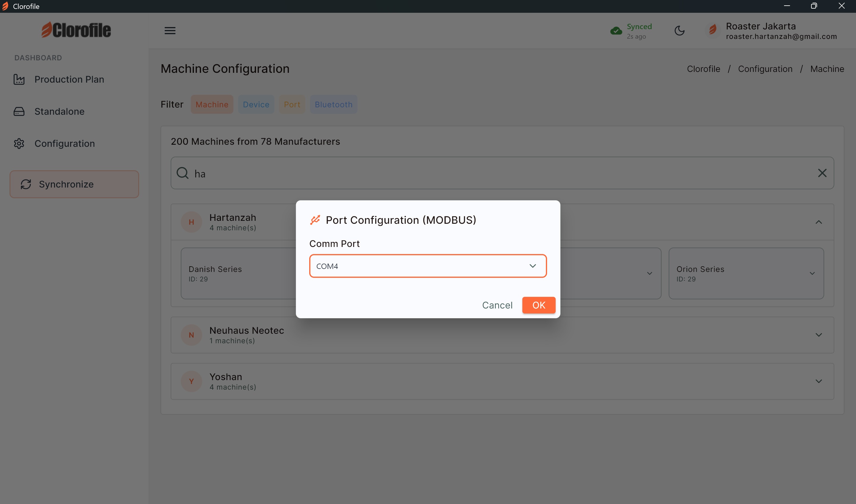Image resolution: width=856 pixels, height=504 pixels.
Task: Click the Clorofile logo in sidebar
Action: 76,30
